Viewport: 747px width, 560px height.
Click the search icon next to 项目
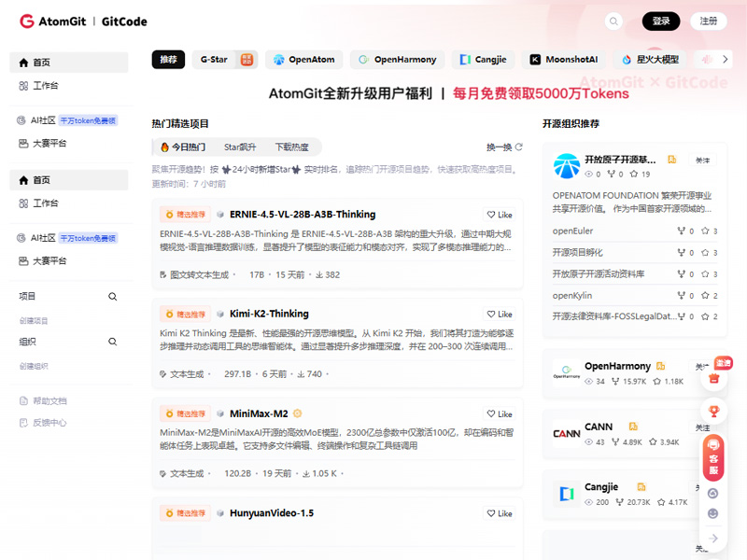point(113,297)
